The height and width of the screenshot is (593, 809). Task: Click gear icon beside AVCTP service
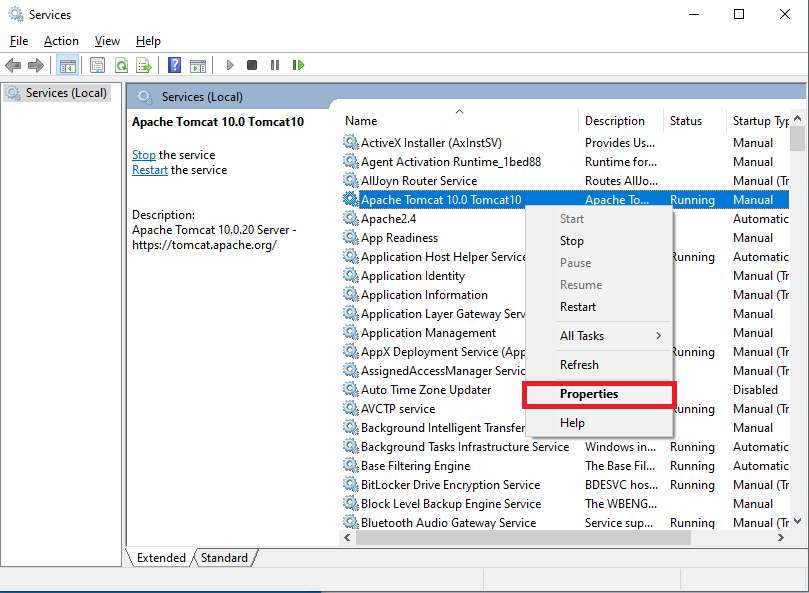coord(351,408)
